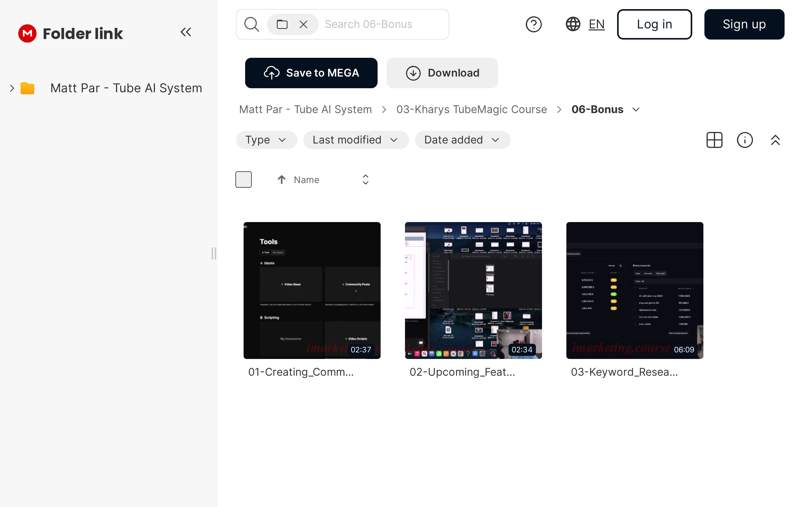The image size is (812, 507).
Task: Click the globe language icon
Action: coord(573,24)
